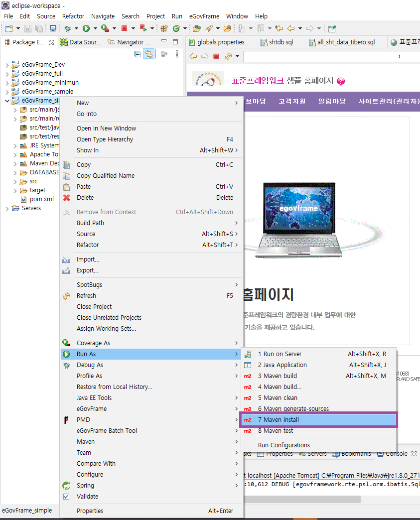Collapse the eGovFrame_simple project node
Screen dimensions: 420x520
point(7,101)
